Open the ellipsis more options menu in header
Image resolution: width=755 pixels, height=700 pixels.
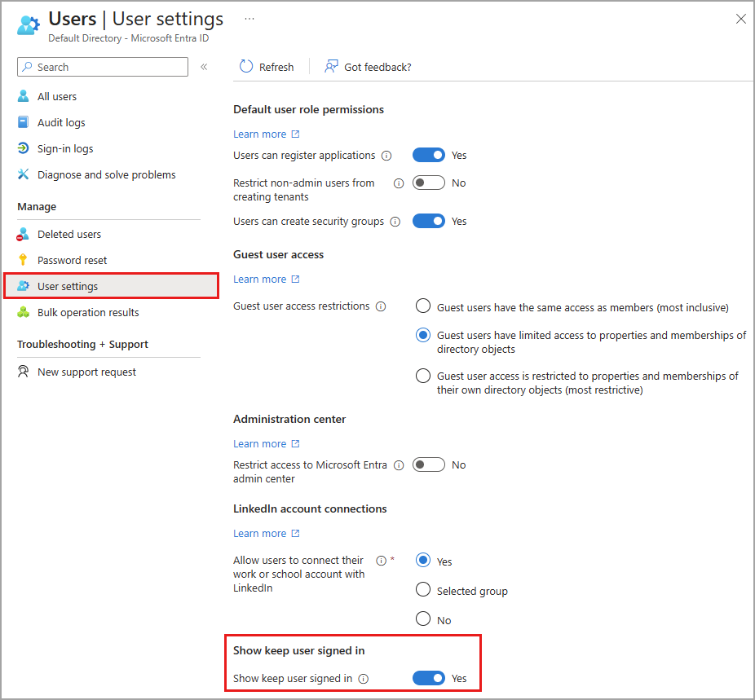point(249,19)
